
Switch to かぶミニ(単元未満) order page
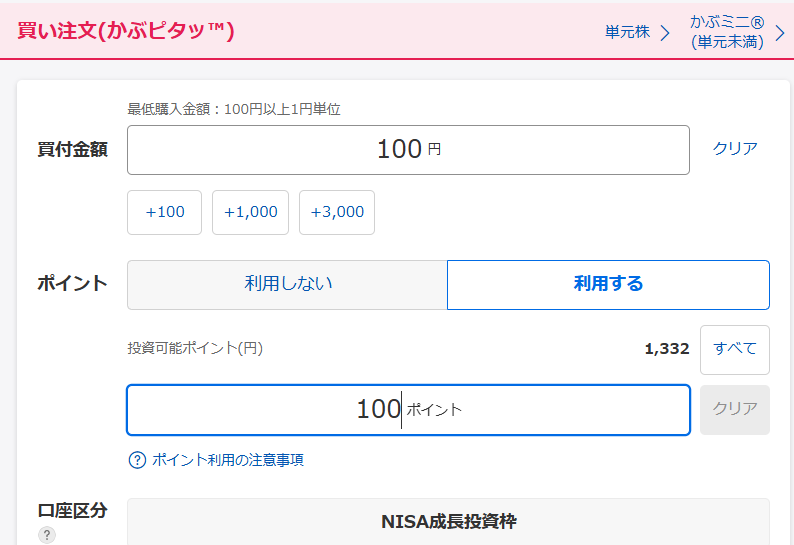pyautogui.click(x=726, y=31)
